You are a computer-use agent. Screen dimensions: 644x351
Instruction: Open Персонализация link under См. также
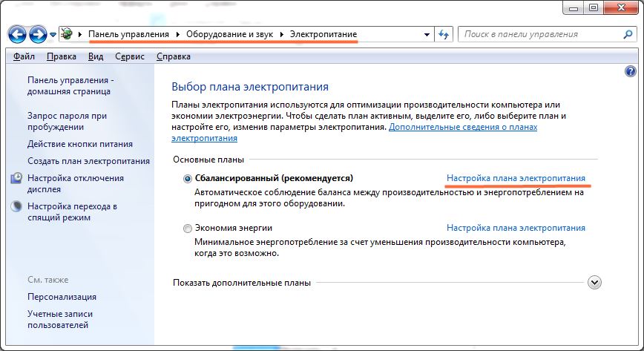pos(62,297)
